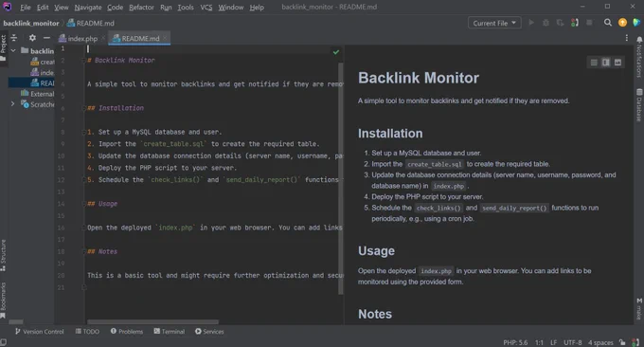Open the Navigate menu

tap(88, 7)
